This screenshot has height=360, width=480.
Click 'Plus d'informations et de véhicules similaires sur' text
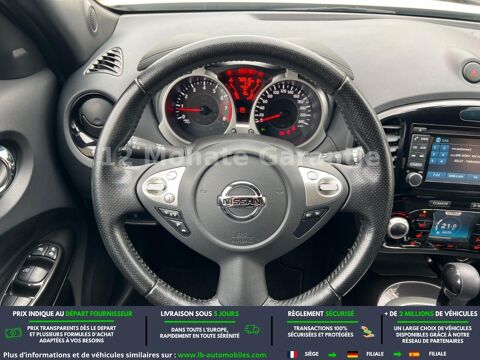point(89,355)
